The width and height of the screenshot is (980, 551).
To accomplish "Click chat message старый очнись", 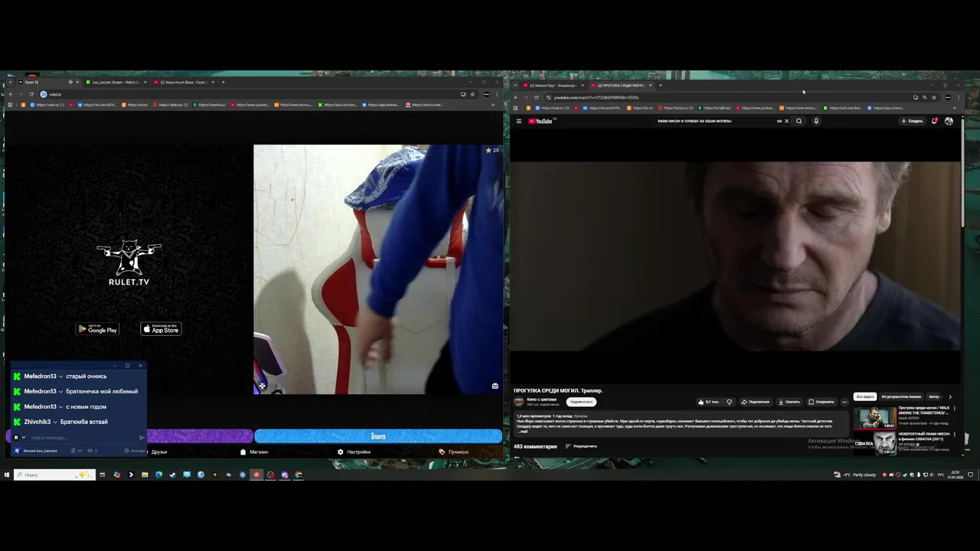I will (x=86, y=377).
